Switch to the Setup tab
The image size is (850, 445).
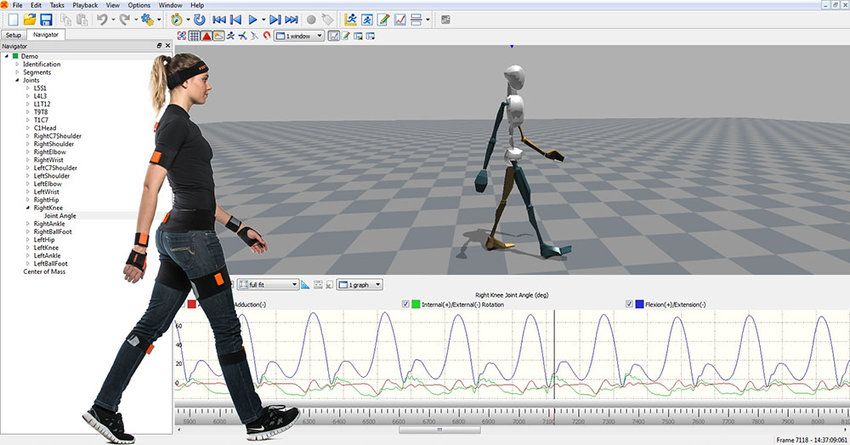coord(13,34)
